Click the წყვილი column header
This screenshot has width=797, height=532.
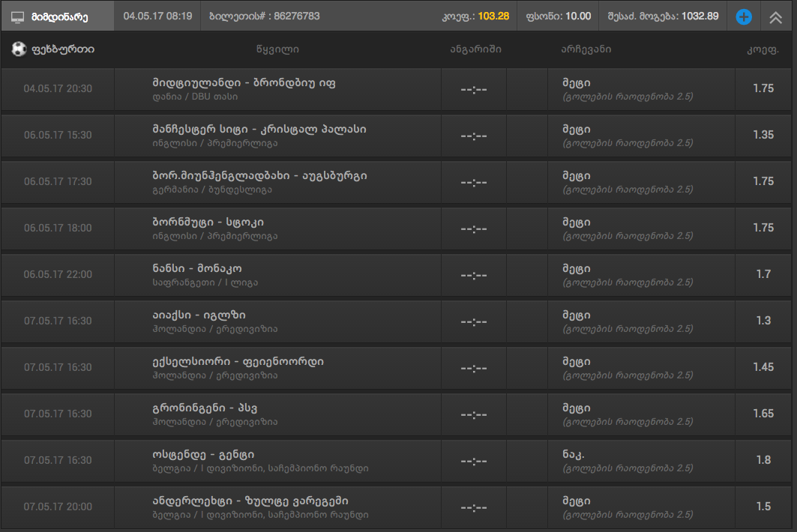click(x=277, y=49)
